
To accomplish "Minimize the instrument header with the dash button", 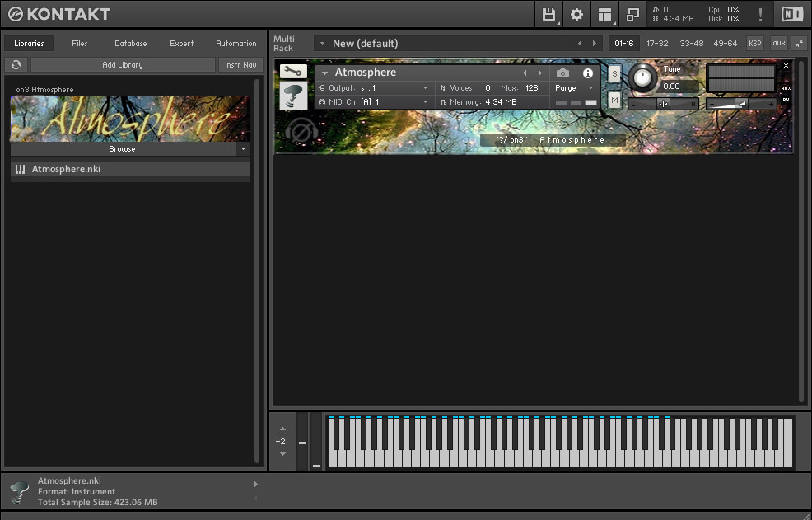I will (x=786, y=77).
